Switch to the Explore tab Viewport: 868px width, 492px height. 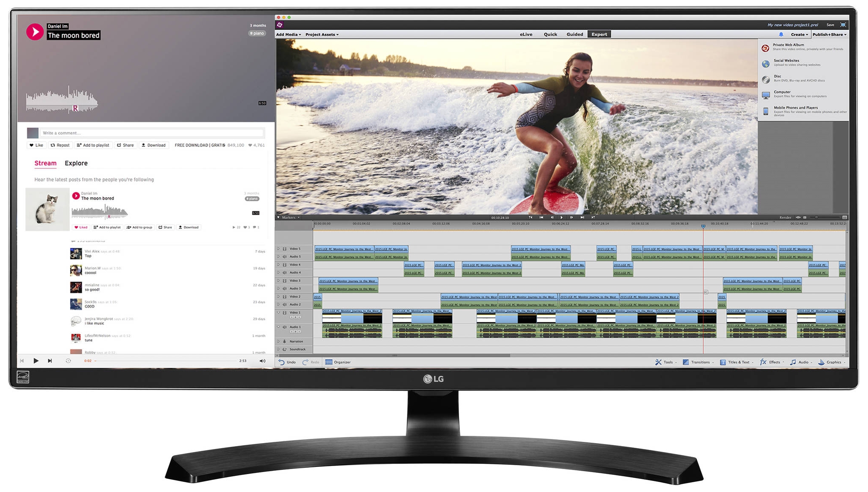coord(76,163)
